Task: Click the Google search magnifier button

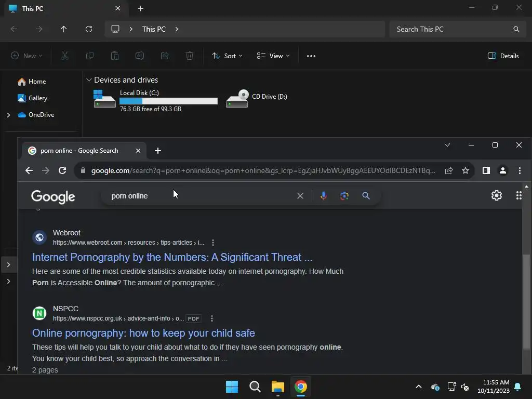Action: pyautogui.click(x=366, y=196)
